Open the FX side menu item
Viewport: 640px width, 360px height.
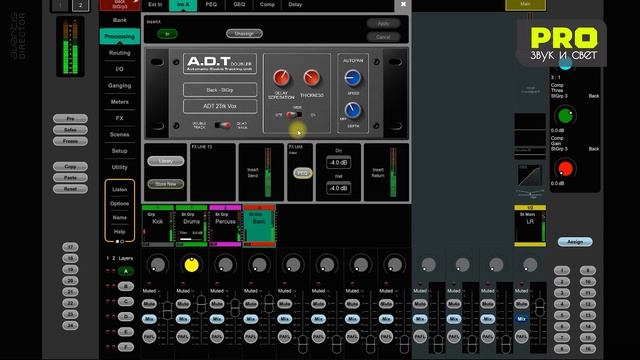coord(120,118)
